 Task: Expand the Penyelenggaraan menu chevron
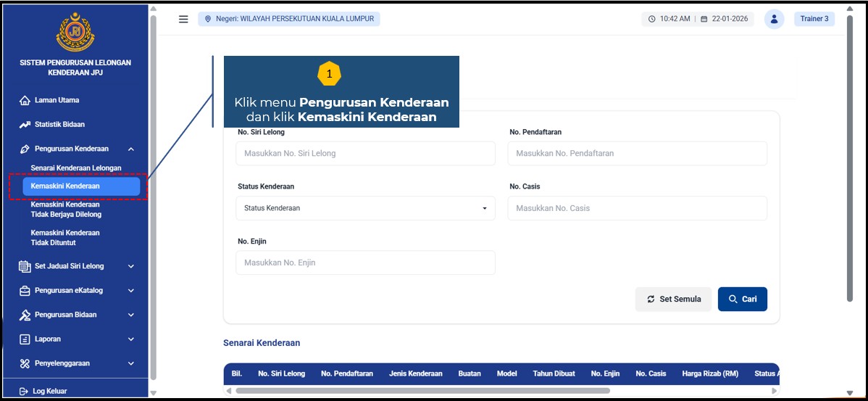[131, 363]
